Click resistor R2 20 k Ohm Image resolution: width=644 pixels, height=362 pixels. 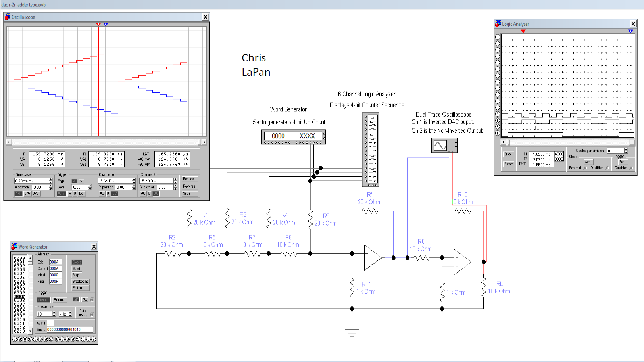(227, 218)
